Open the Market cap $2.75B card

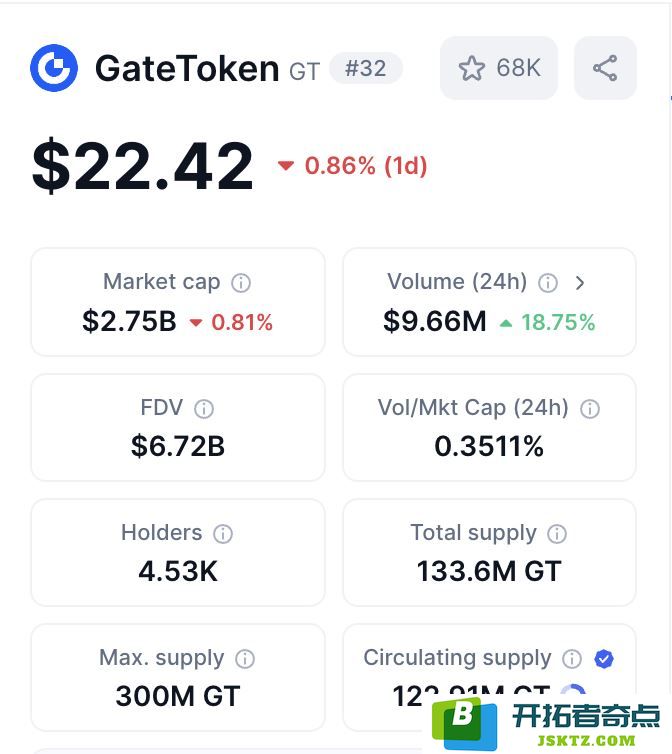(178, 302)
